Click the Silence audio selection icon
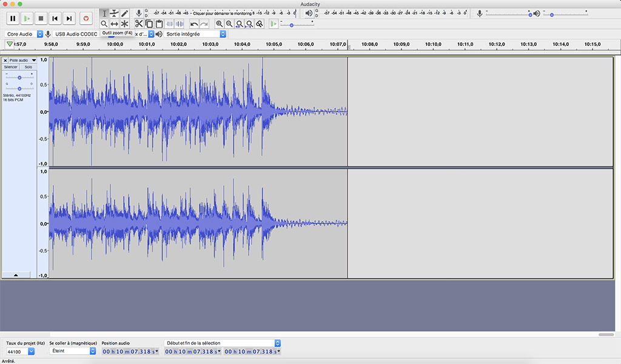The width and height of the screenshot is (621, 364). pyautogui.click(x=180, y=24)
